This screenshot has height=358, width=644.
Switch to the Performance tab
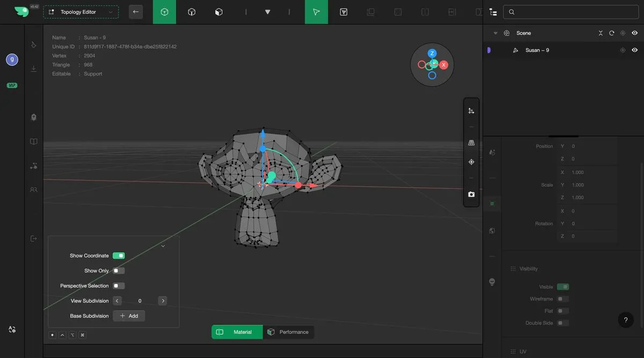click(x=288, y=332)
